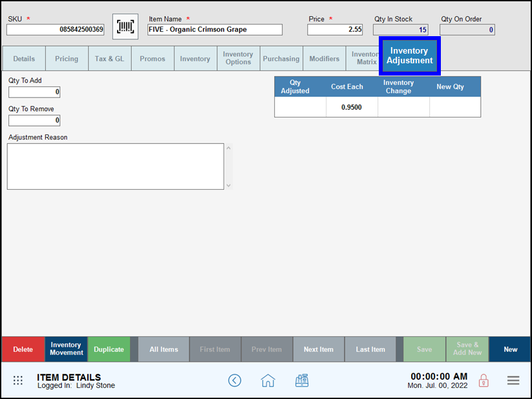Click the red lock icon near the clock
Image resolution: width=532 pixels, height=399 pixels.
pyautogui.click(x=484, y=380)
